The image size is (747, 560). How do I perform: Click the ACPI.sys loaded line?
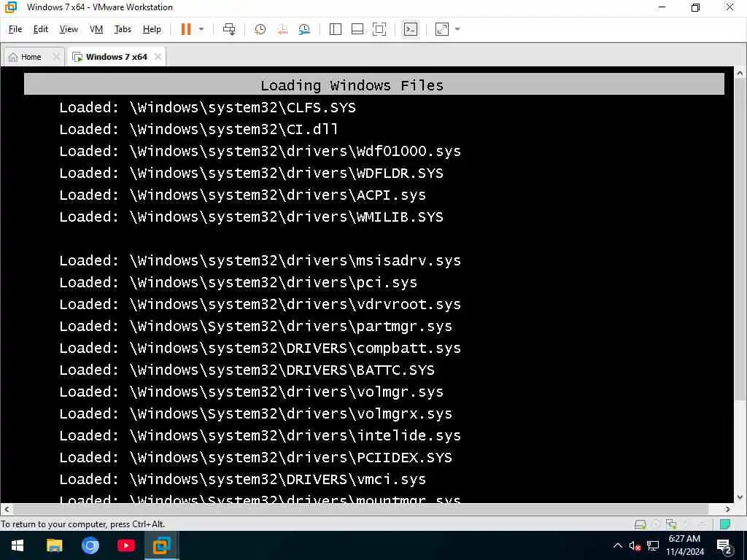pyautogui.click(x=242, y=195)
